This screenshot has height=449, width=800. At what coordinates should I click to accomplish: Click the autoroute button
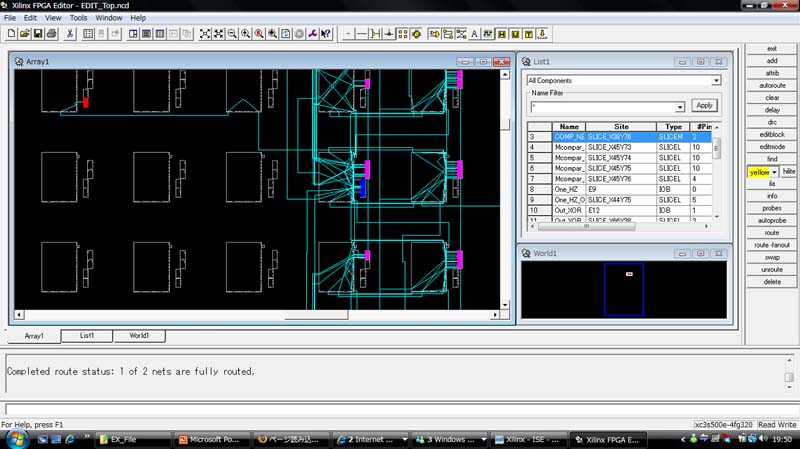pos(772,85)
